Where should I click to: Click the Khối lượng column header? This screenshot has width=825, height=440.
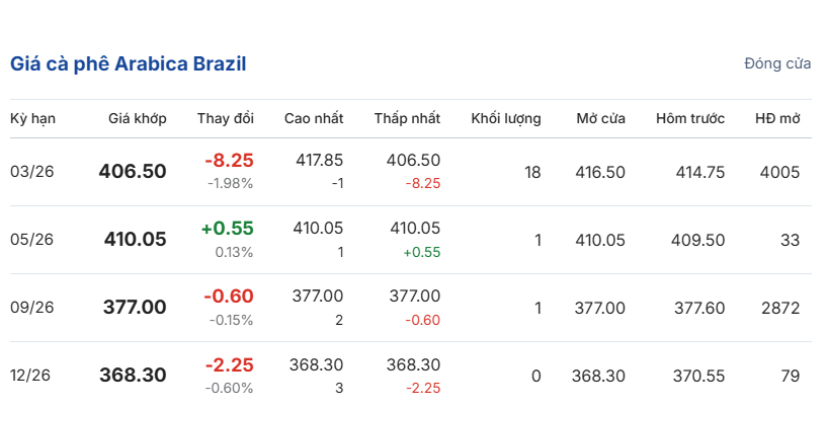[x=506, y=118]
